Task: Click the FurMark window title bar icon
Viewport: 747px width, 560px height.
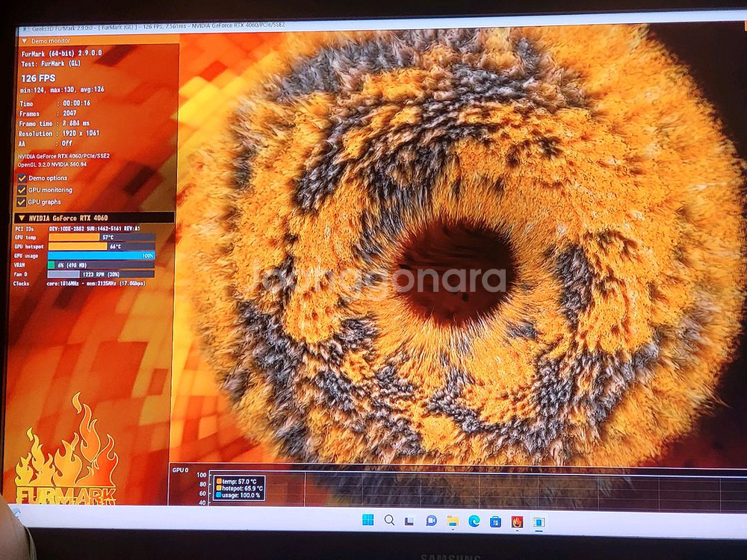Action: tap(25, 30)
